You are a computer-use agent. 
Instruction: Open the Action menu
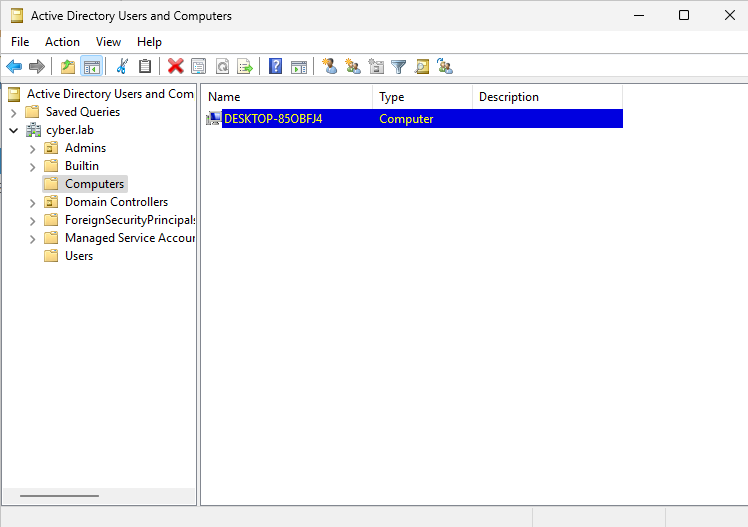click(62, 42)
